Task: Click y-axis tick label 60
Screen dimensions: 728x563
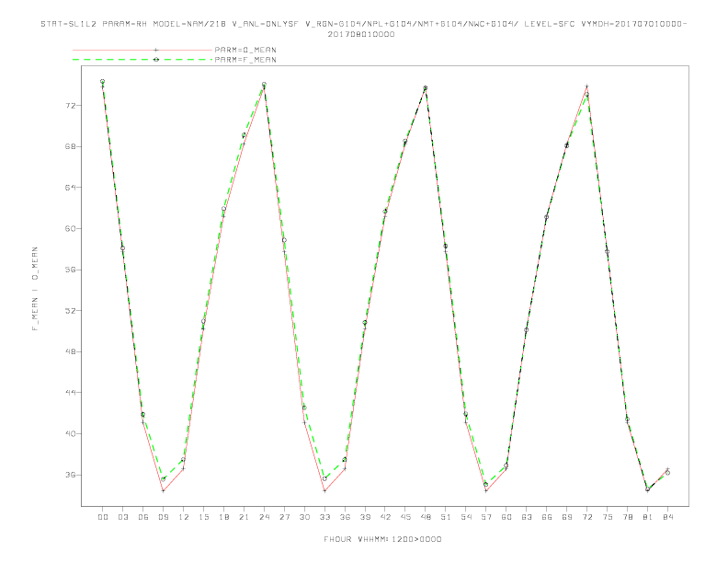Action: click(71, 228)
